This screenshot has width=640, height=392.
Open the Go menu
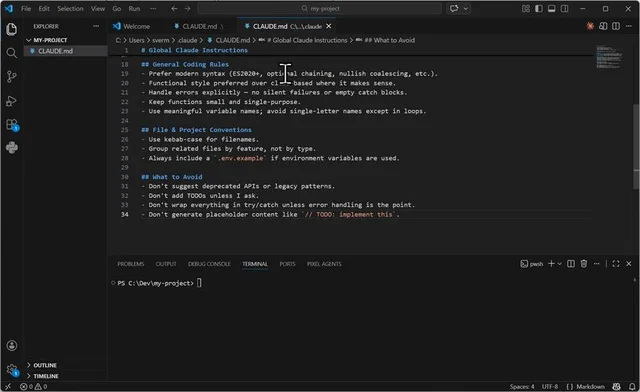(x=117, y=9)
